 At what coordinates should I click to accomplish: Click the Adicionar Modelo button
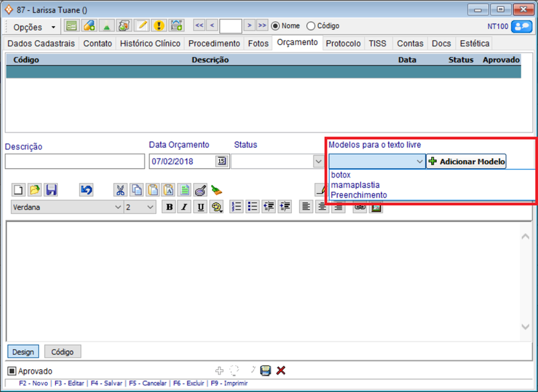coord(466,161)
